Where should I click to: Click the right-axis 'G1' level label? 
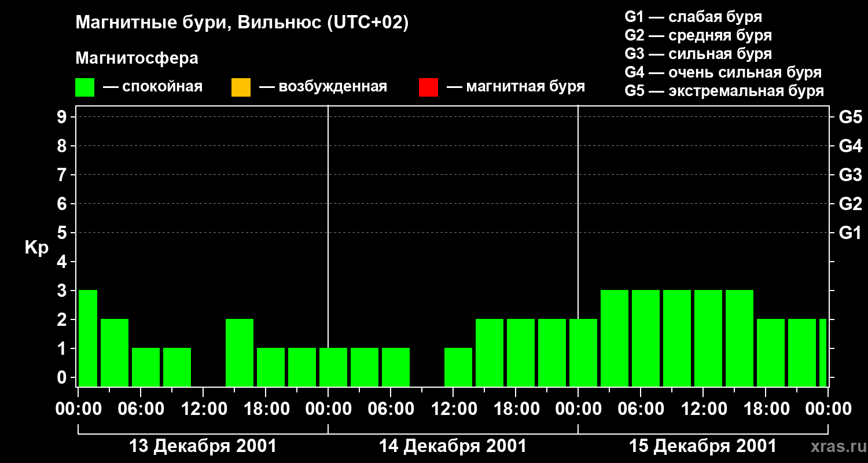click(x=850, y=233)
